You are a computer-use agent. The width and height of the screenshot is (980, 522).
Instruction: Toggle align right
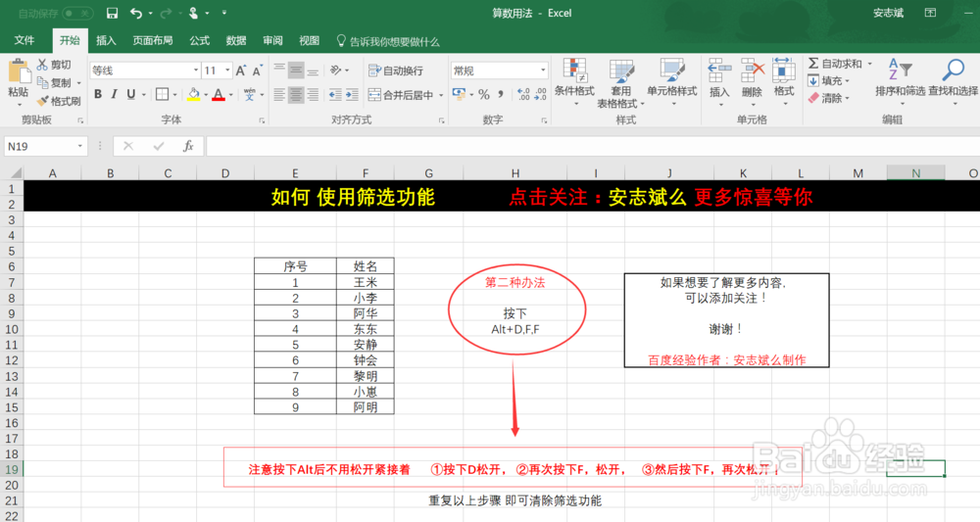[313, 95]
